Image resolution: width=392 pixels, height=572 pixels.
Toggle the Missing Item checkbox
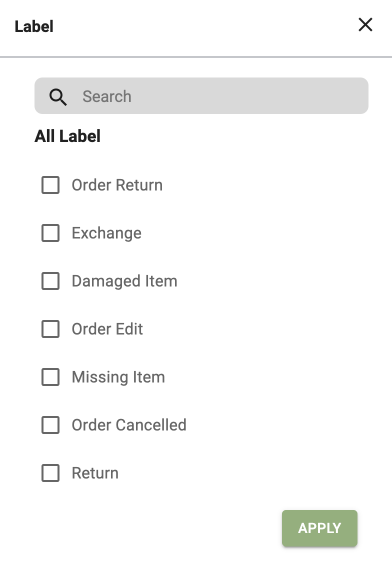point(50,377)
